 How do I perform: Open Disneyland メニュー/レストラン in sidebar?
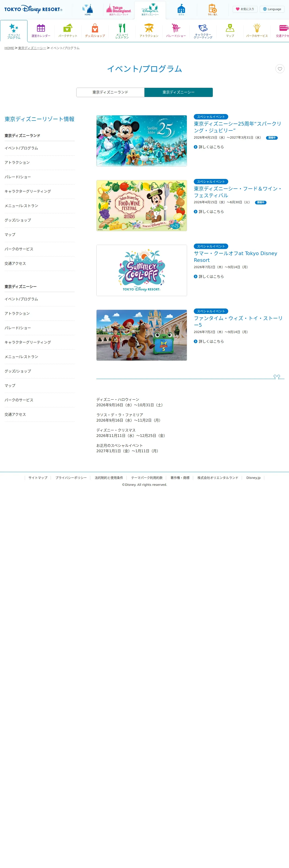pos(40,206)
